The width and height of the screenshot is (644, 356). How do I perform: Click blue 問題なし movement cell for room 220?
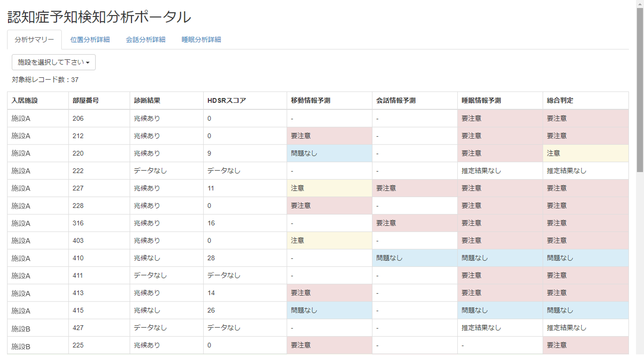304,153
